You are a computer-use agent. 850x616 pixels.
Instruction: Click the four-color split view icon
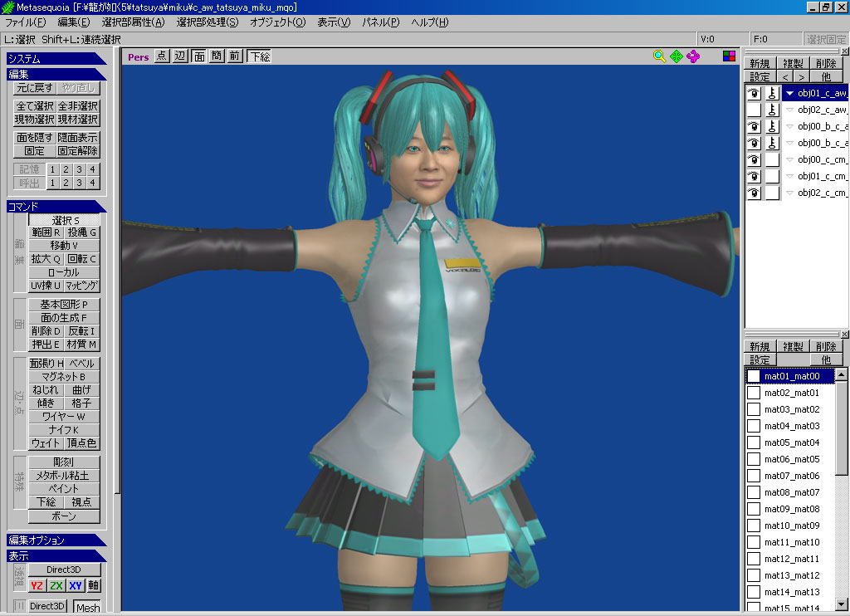[729, 56]
